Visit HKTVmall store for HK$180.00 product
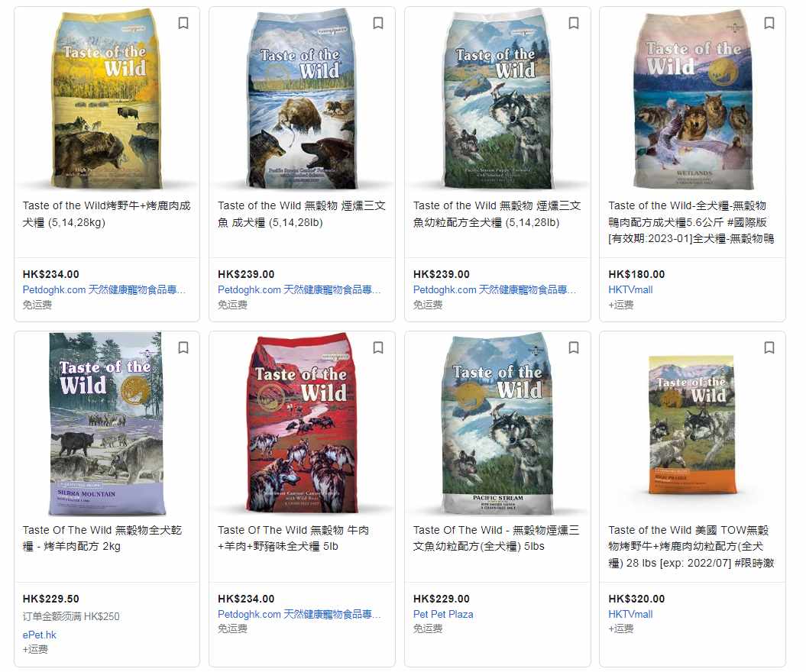806x672 pixels. click(630, 289)
